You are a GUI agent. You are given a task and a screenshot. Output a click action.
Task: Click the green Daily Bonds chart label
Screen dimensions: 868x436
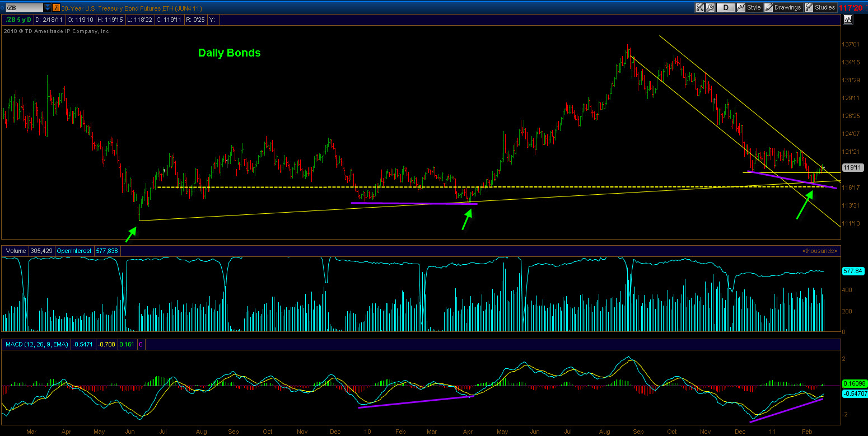click(x=230, y=53)
